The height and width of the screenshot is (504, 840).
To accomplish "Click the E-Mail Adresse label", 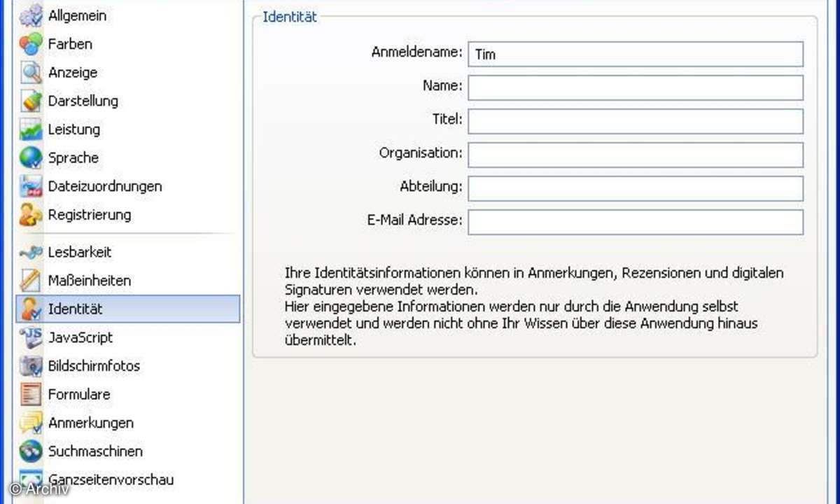I will [x=415, y=220].
